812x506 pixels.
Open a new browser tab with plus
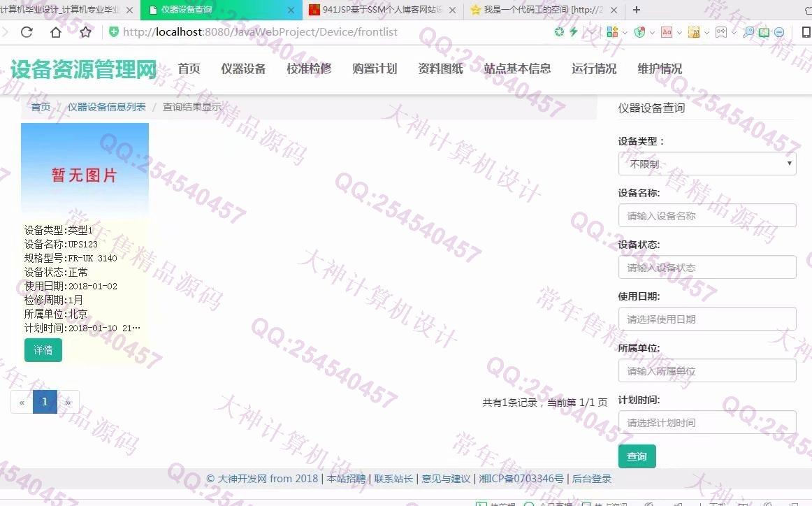pyautogui.click(x=637, y=9)
